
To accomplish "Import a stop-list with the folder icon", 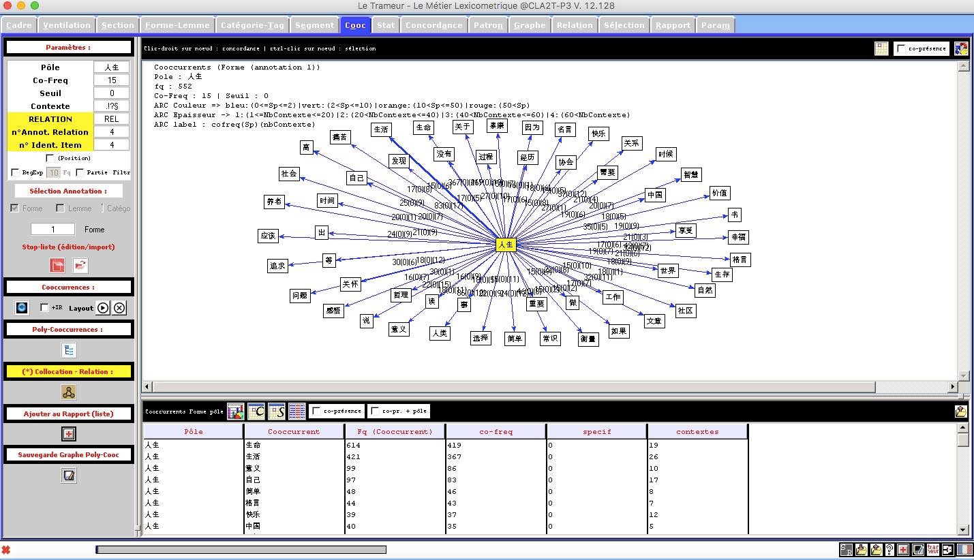I will pos(80,266).
